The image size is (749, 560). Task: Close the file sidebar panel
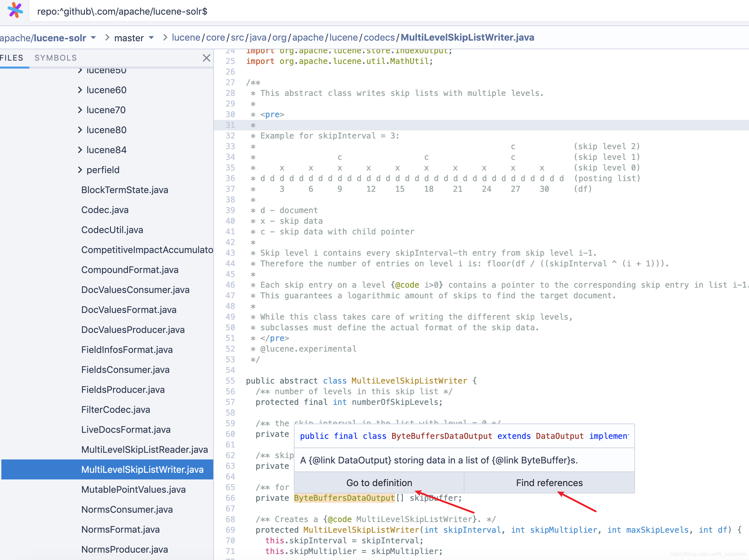tap(206, 58)
